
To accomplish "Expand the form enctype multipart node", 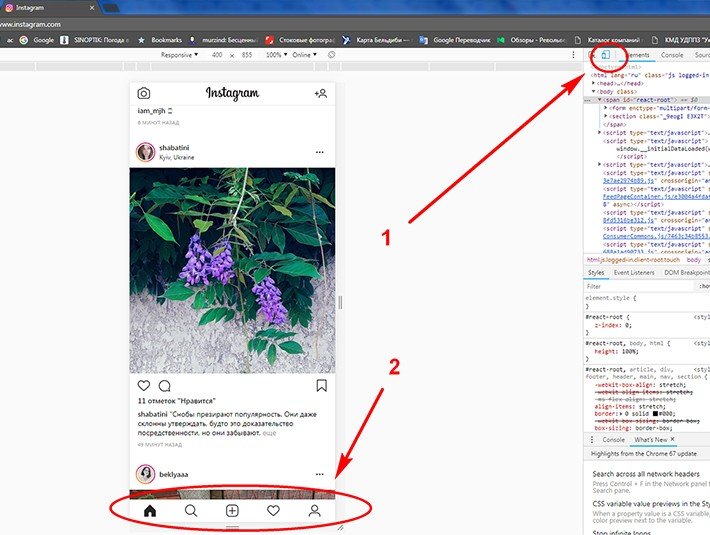I will (605, 108).
